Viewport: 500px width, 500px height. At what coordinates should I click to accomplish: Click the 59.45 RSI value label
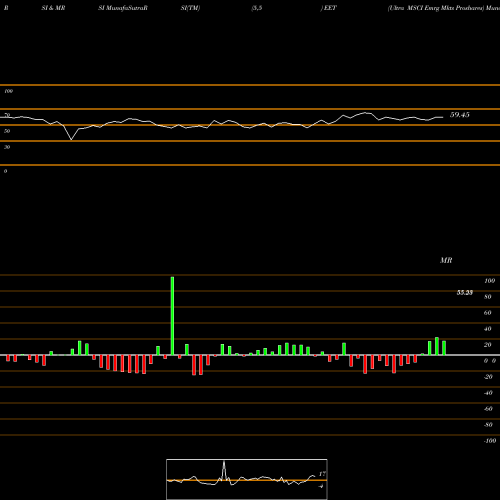(x=460, y=115)
